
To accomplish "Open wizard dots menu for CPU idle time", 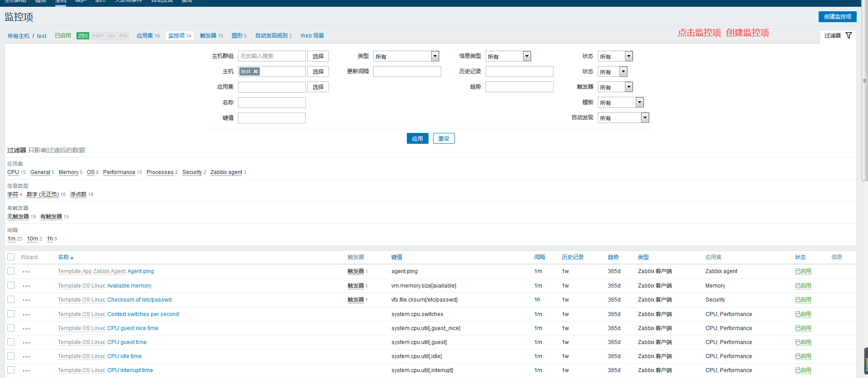I will pos(26,357).
